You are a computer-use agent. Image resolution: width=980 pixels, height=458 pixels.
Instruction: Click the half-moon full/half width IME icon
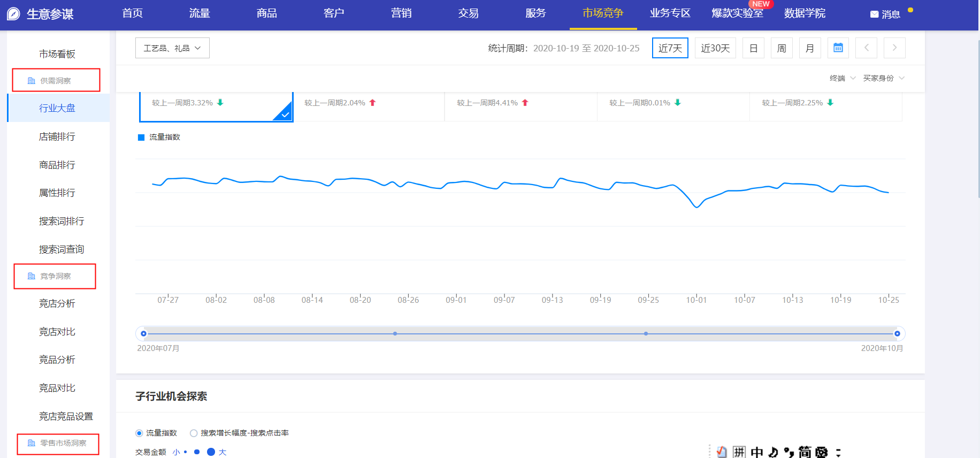(773, 452)
